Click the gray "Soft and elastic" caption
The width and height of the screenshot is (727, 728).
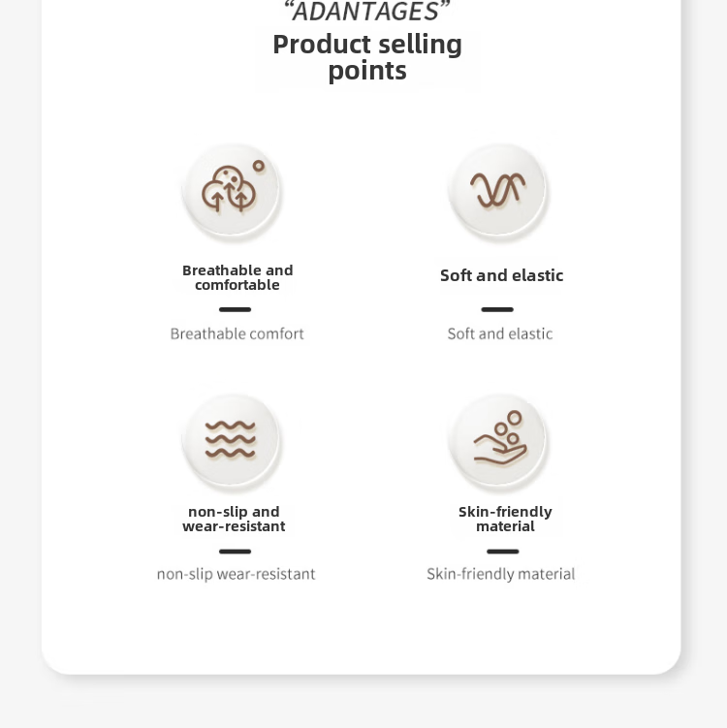coord(500,333)
